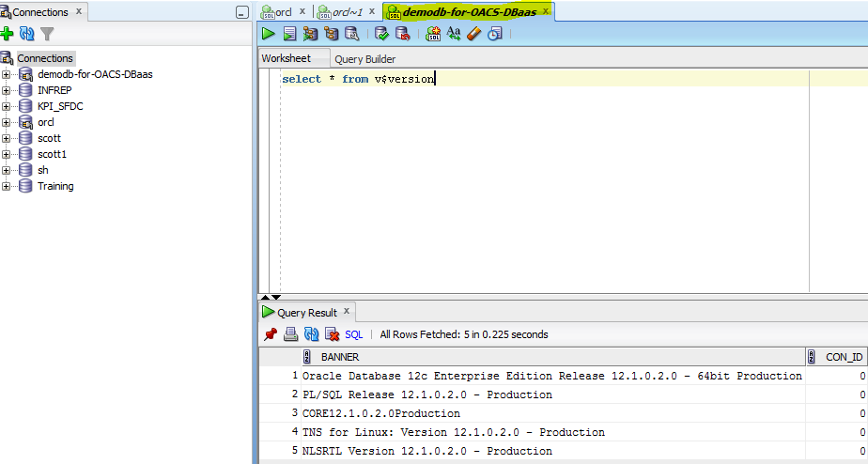Click the blue SQL link in results toolbar

click(x=353, y=334)
